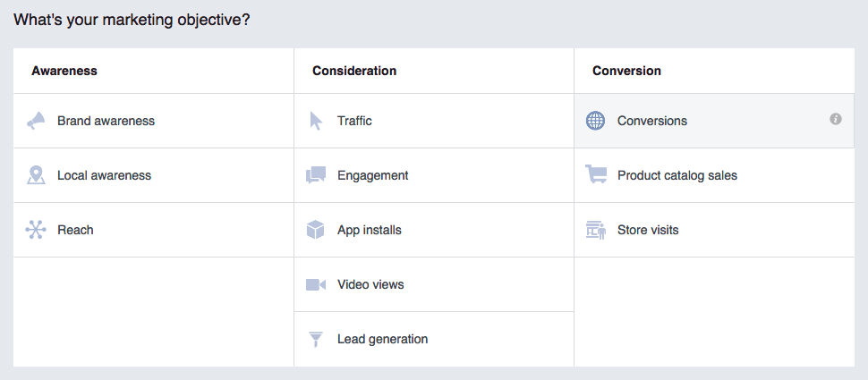
Task: Click the Conversion column header
Action: click(x=626, y=71)
